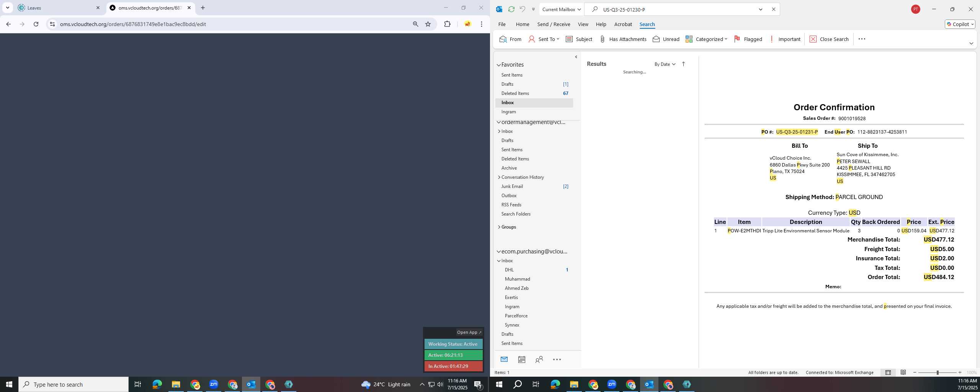This screenshot has width=980, height=392.
Task: Open Chrome Extensions puzzle icon
Action: click(447, 24)
